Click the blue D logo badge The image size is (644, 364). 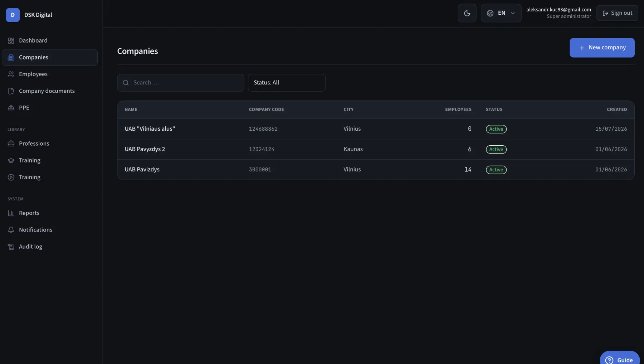click(x=13, y=15)
